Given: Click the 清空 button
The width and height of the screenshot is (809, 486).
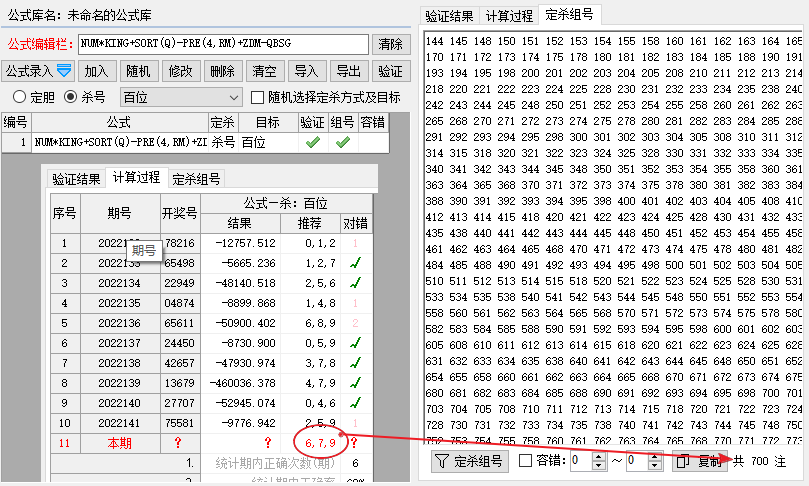Looking at the screenshot, I should [265, 71].
